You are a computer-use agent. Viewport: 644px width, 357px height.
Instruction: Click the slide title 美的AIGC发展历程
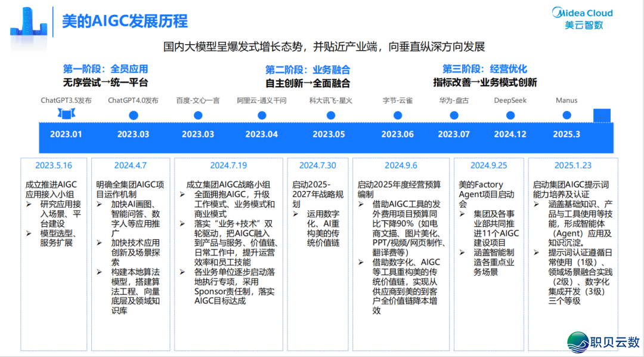125,21
